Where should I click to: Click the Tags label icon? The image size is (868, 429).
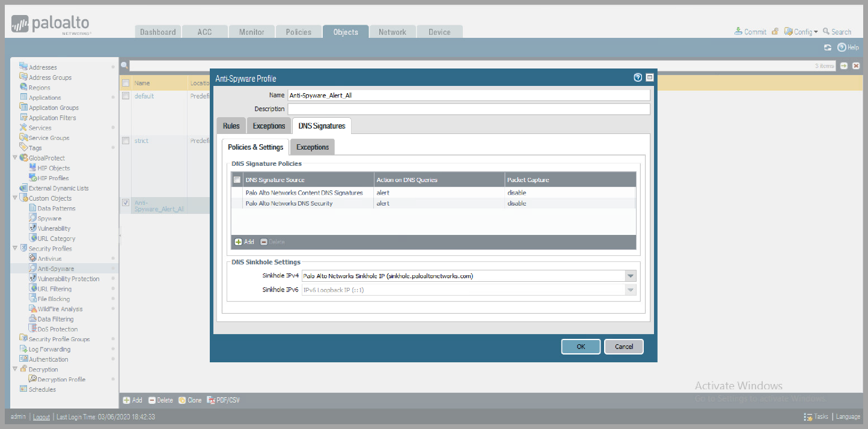pyautogui.click(x=23, y=147)
